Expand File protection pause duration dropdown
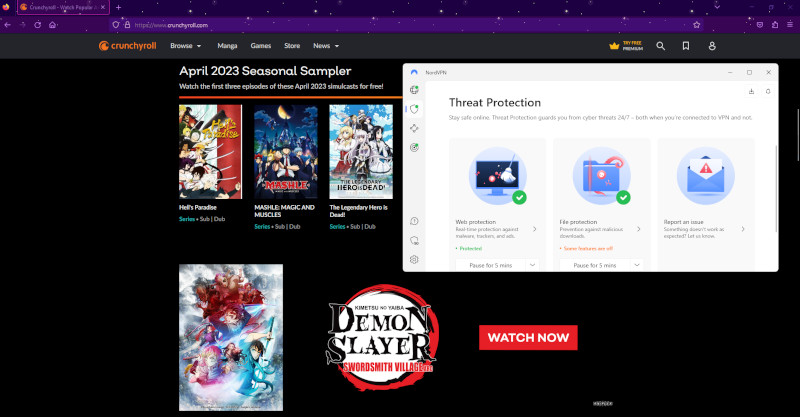 pos(637,265)
